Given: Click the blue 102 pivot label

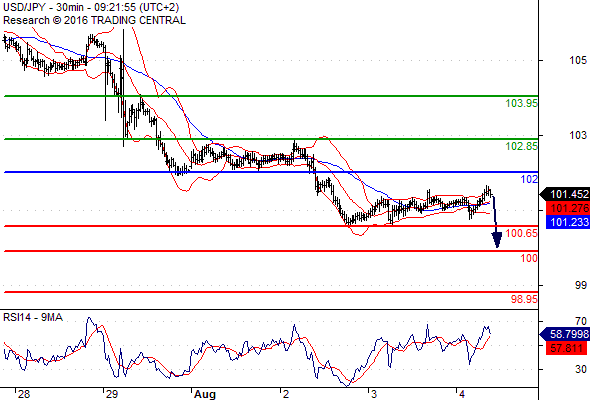Looking at the screenshot, I should pyautogui.click(x=529, y=179).
